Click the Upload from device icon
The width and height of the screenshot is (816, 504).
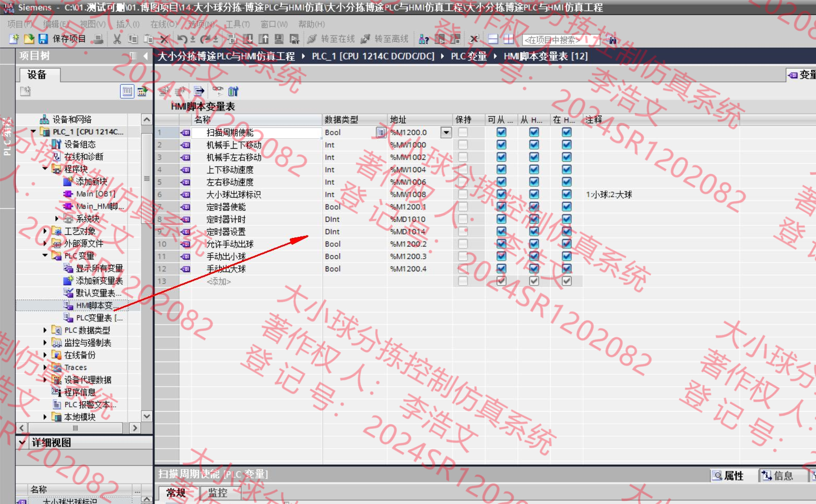264,39
